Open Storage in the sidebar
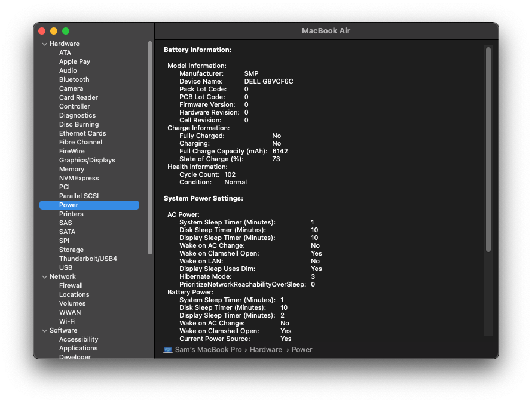The width and height of the screenshot is (532, 403). (x=71, y=250)
